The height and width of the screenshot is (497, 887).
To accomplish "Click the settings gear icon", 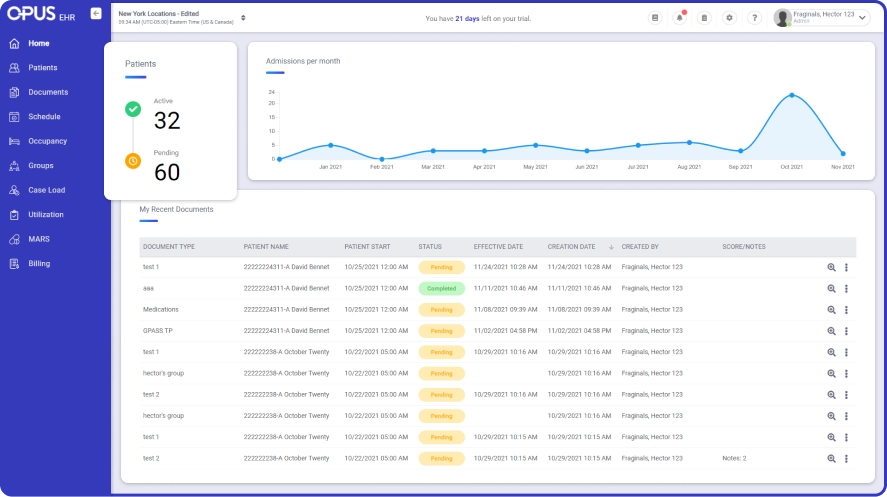I will 729,18.
